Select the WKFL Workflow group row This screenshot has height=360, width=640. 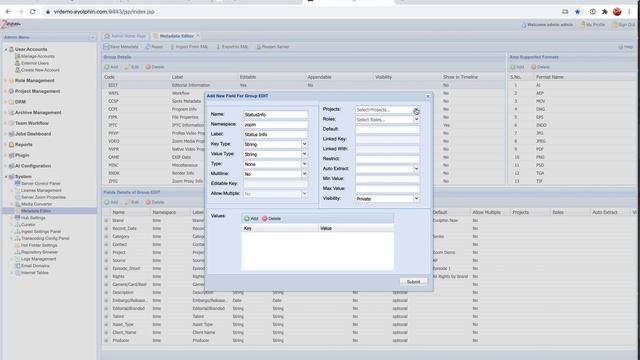point(304,93)
